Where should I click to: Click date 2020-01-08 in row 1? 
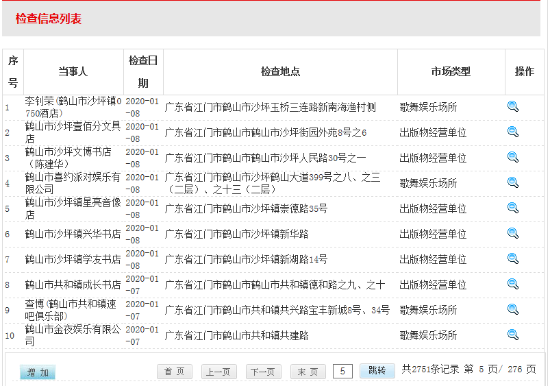pyautogui.click(x=142, y=107)
